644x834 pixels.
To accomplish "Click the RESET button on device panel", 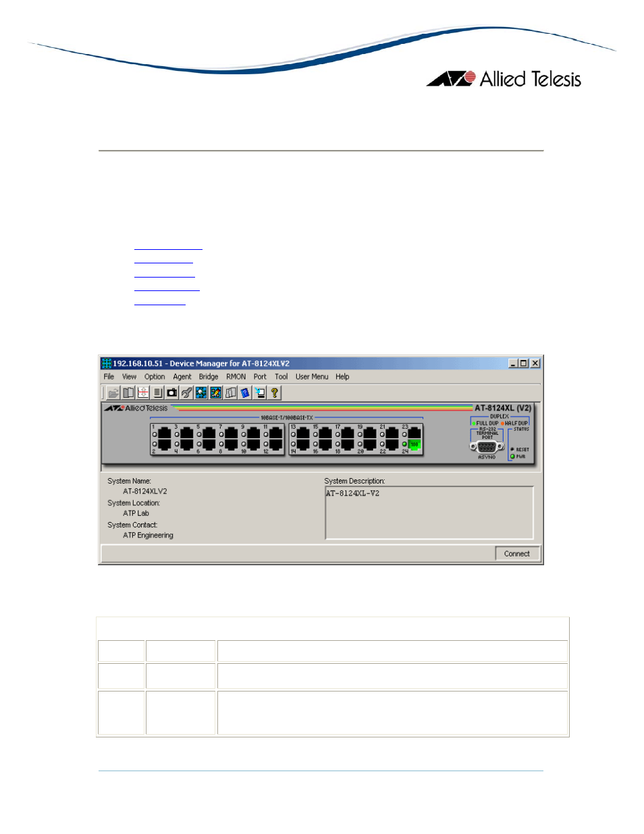I will [x=513, y=449].
